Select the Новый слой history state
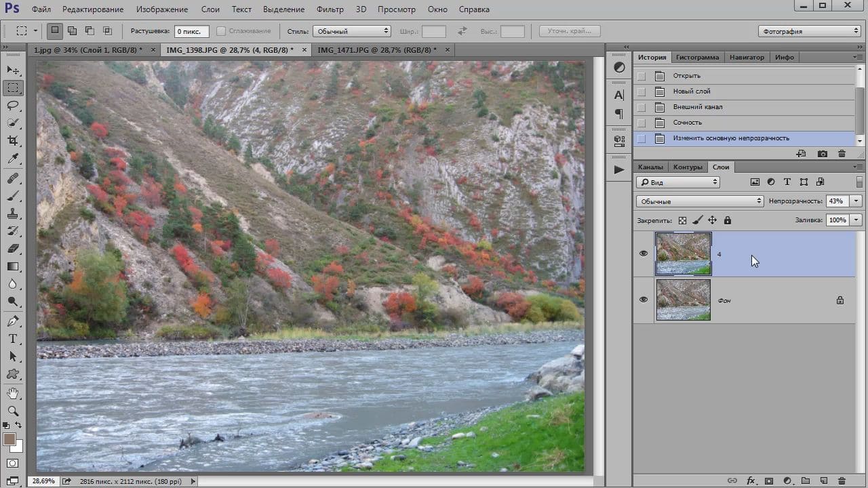Viewport: 868px width, 488px height. 692,91
